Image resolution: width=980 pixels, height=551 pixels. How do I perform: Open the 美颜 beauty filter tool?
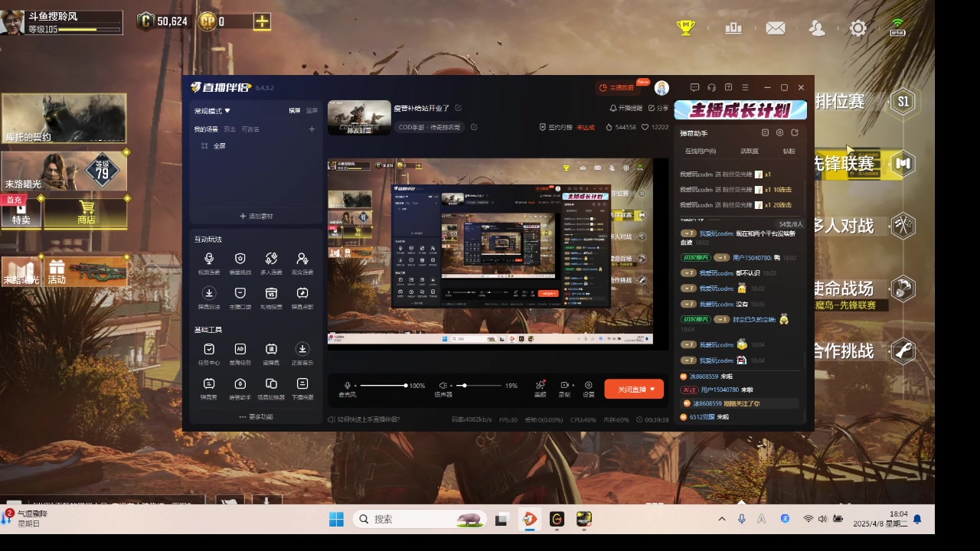point(540,389)
